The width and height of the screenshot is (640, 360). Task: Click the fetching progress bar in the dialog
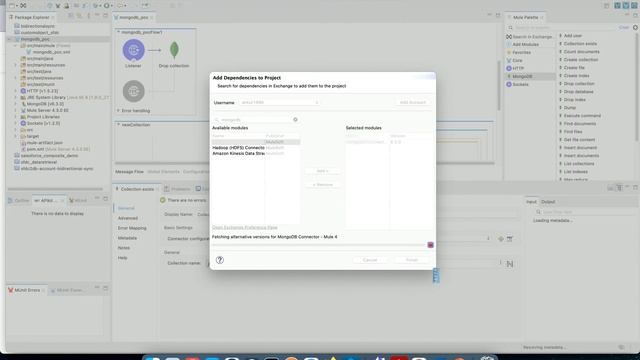tap(318, 245)
